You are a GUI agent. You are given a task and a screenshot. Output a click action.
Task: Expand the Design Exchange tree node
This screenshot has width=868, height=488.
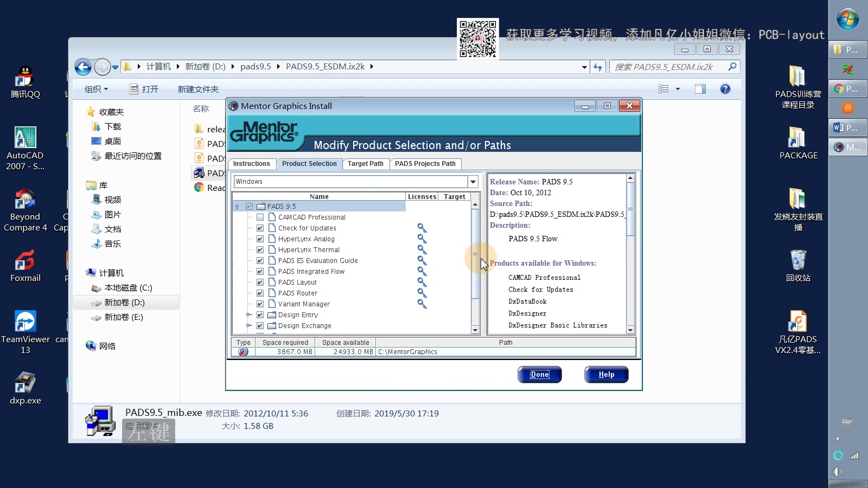coord(249,326)
